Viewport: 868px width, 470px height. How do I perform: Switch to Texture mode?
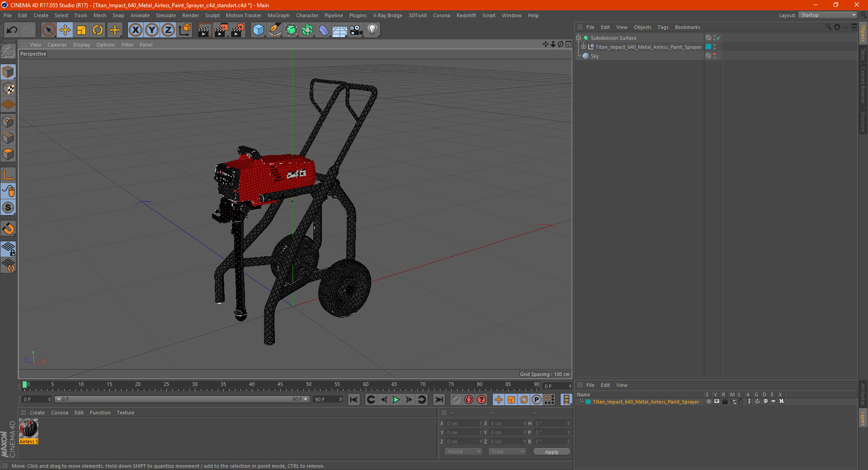click(x=8, y=89)
